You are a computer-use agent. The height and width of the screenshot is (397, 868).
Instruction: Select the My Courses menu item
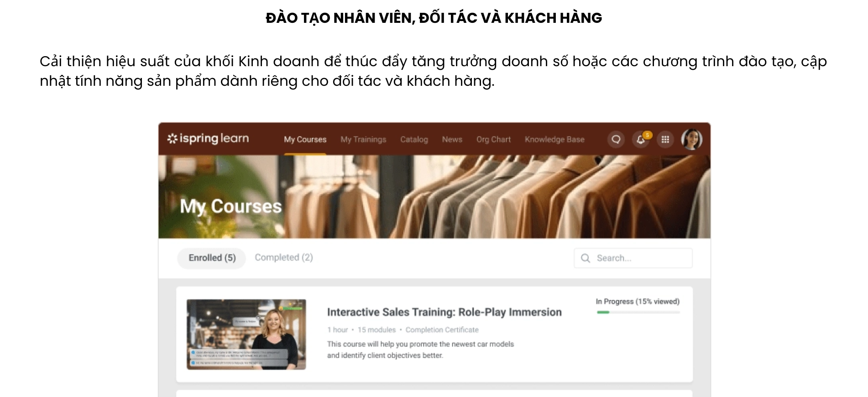click(x=305, y=140)
